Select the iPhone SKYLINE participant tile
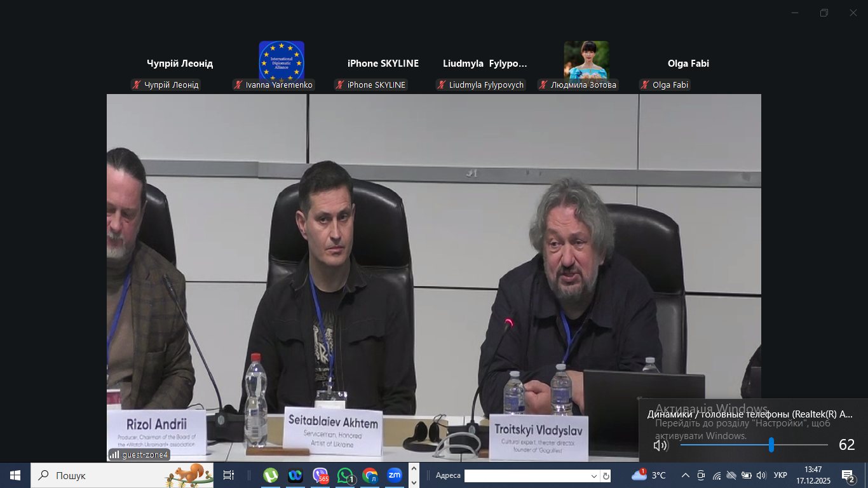Viewport: 868px width, 488px height. click(x=383, y=64)
